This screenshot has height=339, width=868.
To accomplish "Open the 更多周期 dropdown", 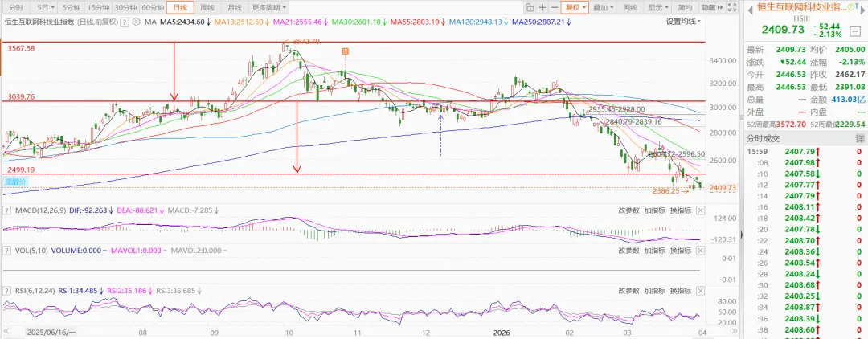I will (268, 8).
